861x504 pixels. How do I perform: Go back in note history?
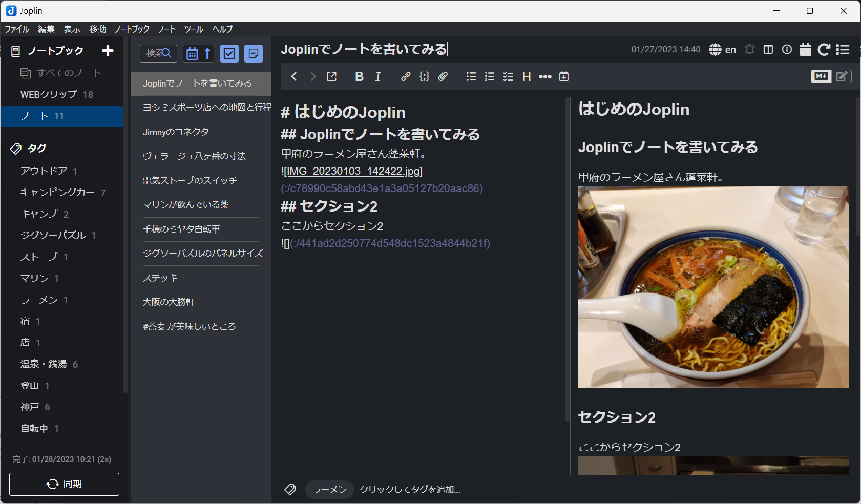(294, 76)
